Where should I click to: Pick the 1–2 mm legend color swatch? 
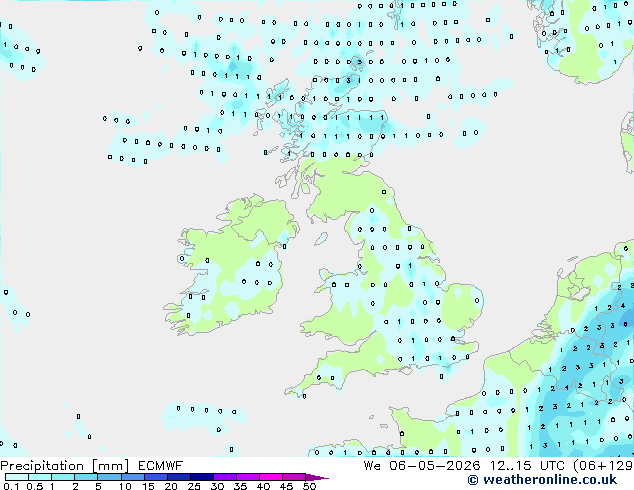(x=63, y=477)
